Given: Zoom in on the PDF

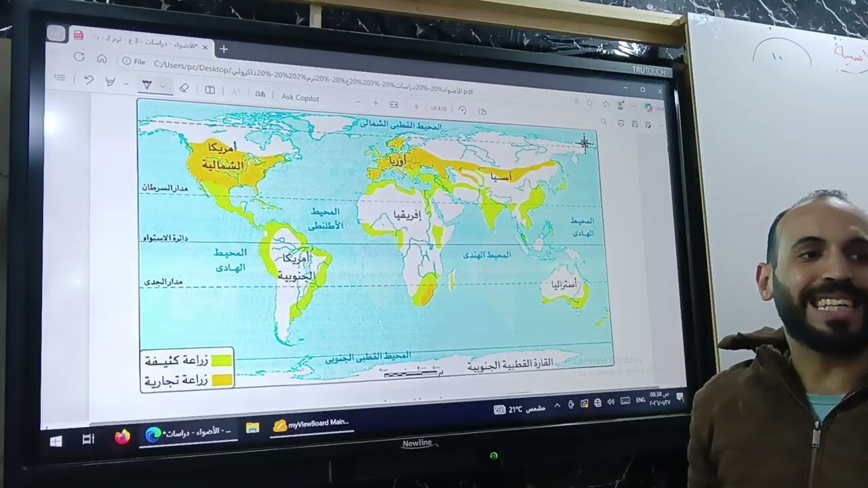Looking at the screenshot, I should (376, 103).
